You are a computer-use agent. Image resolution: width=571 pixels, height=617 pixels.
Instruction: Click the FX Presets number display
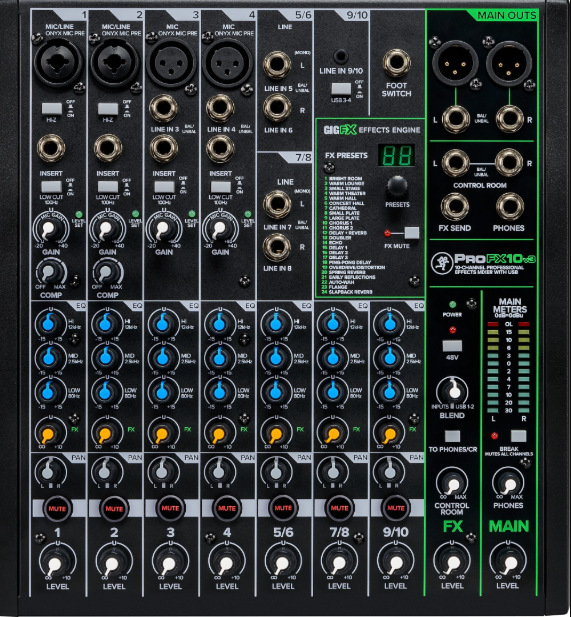(x=397, y=155)
